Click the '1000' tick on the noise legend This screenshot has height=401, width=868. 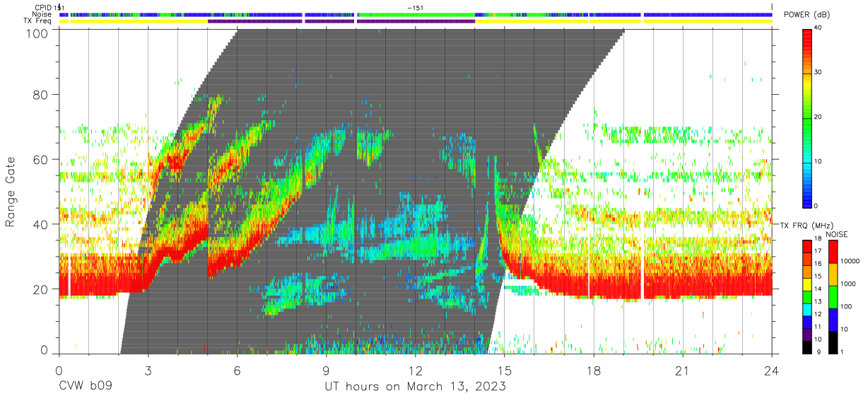(x=848, y=284)
